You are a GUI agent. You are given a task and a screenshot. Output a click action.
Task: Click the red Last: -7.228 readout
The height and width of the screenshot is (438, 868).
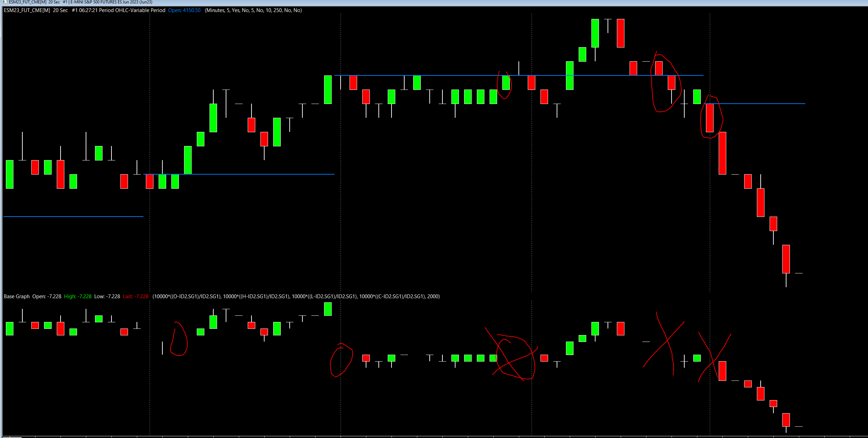[x=136, y=296]
